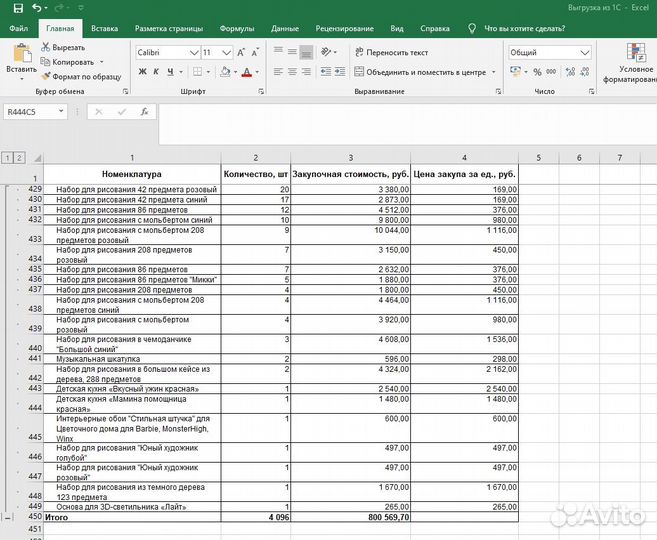Click the Insert Function fx icon
This screenshot has height=540, width=657.
coord(144,112)
